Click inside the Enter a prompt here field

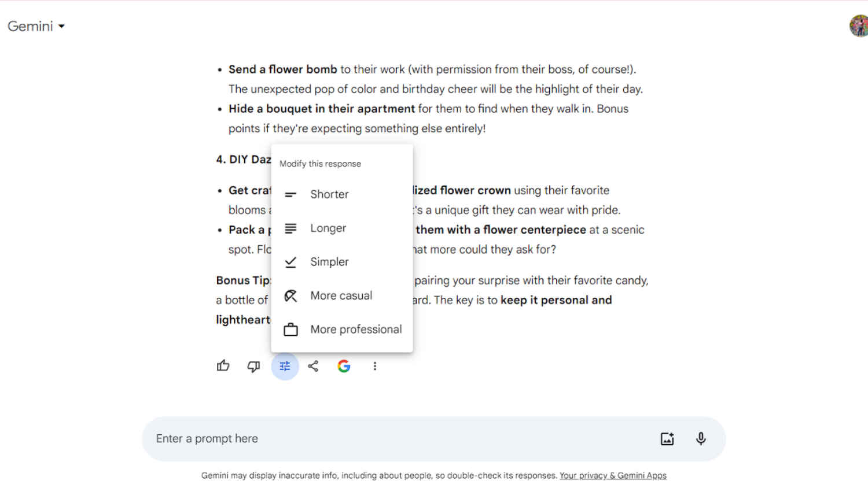pyautogui.click(x=347, y=438)
